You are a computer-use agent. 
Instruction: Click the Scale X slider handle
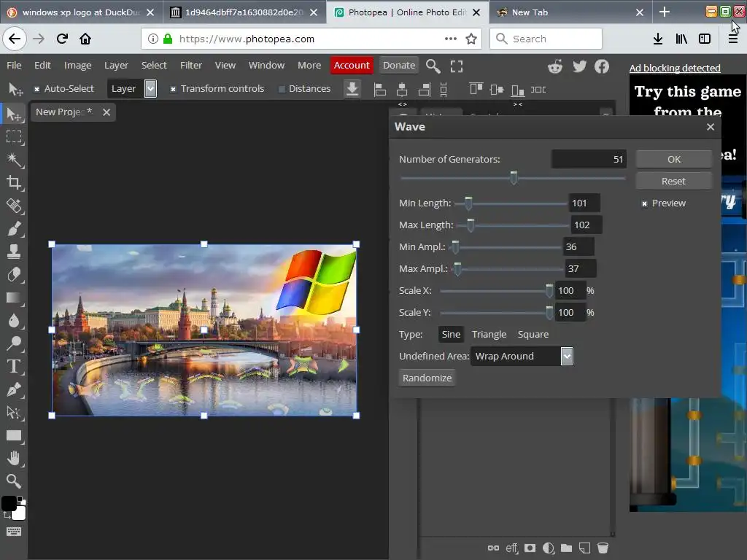(549, 290)
